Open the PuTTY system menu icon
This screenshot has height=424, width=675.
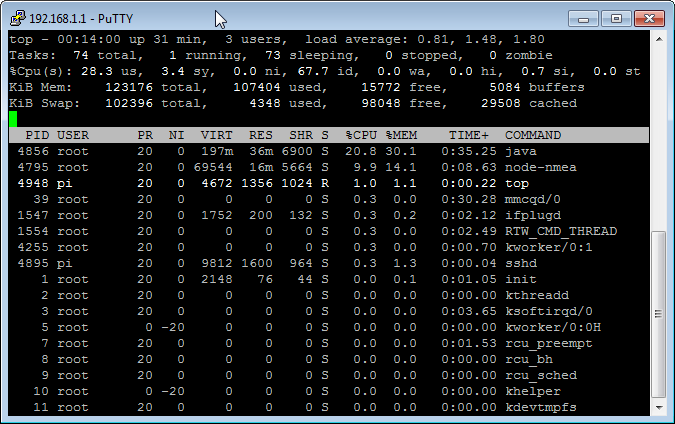coord(15,18)
